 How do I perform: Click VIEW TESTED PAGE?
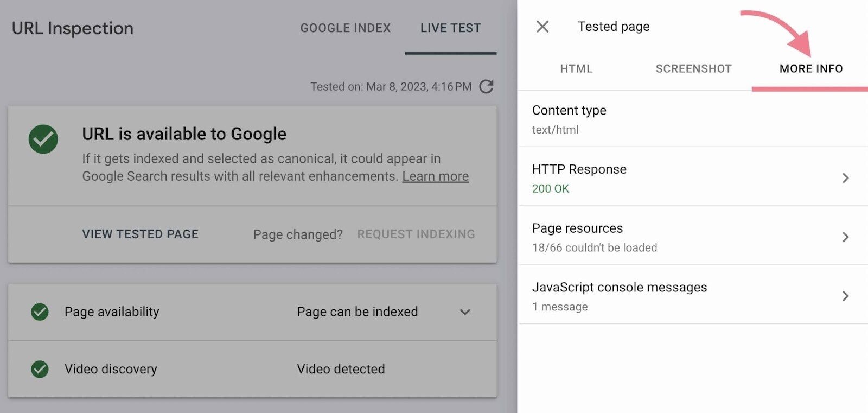pos(140,234)
